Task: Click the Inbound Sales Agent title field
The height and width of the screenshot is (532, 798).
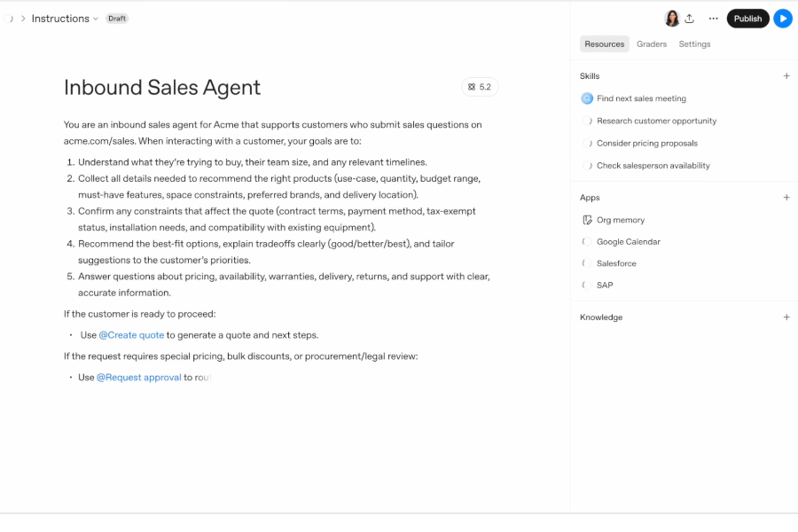Action: 162,88
